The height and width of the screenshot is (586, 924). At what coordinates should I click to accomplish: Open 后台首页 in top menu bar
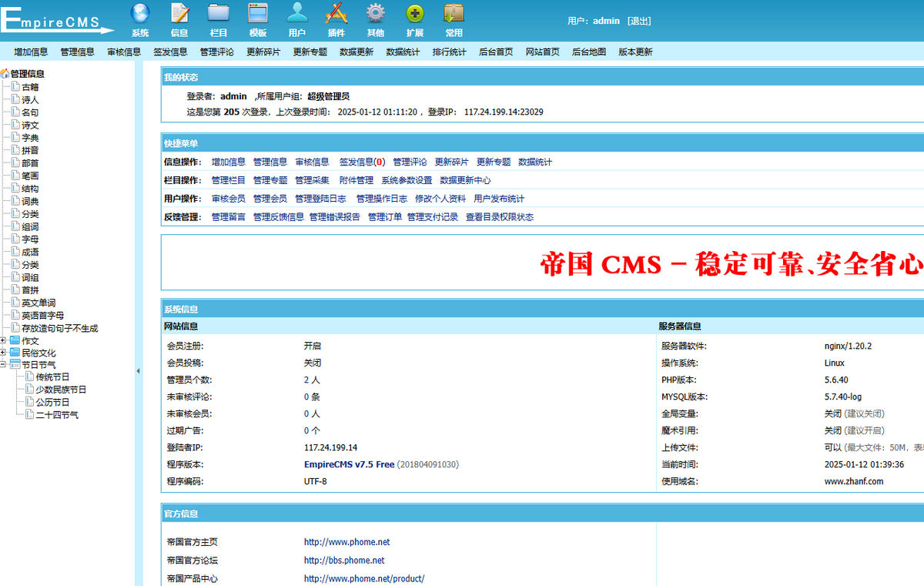pyautogui.click(x=496, y=52)
